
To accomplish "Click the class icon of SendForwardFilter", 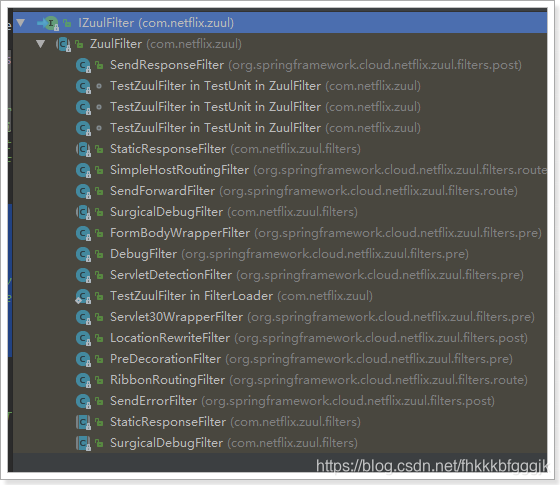I will 83,191.
